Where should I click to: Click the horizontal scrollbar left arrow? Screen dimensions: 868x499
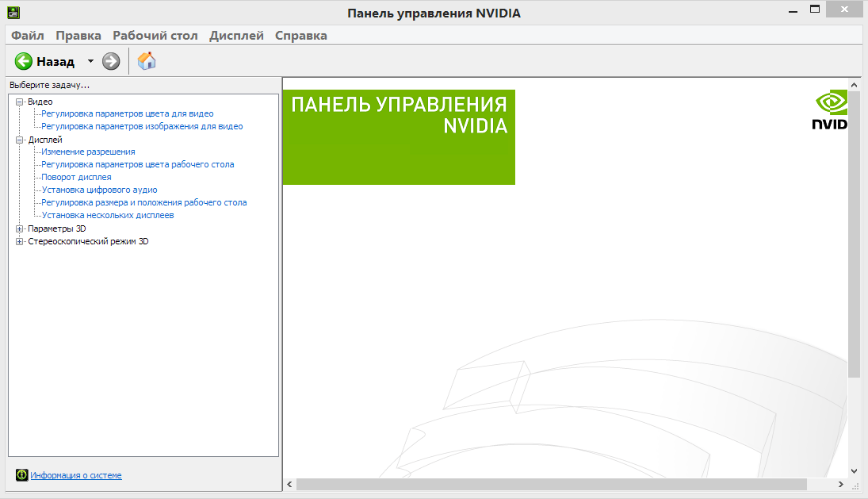289,485
